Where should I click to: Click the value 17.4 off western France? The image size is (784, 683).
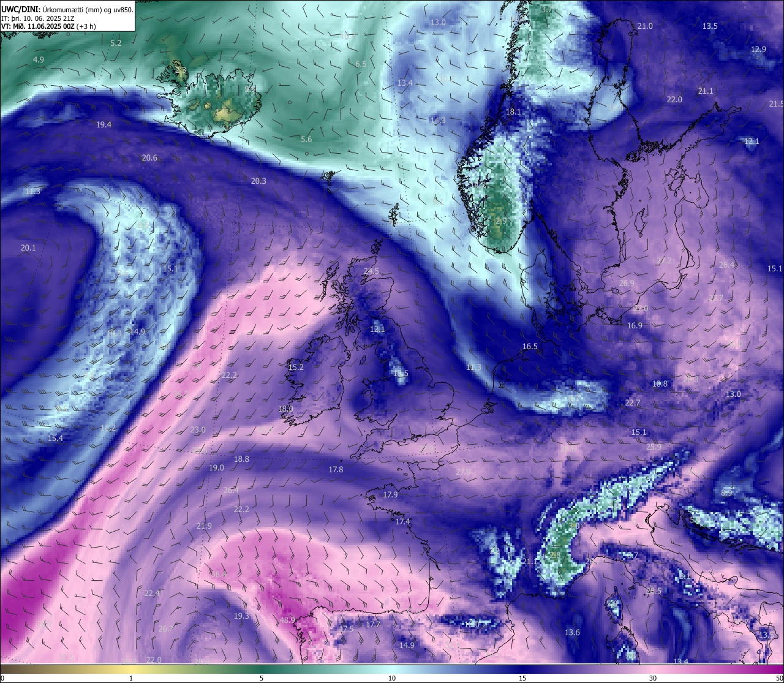[402, 522]
